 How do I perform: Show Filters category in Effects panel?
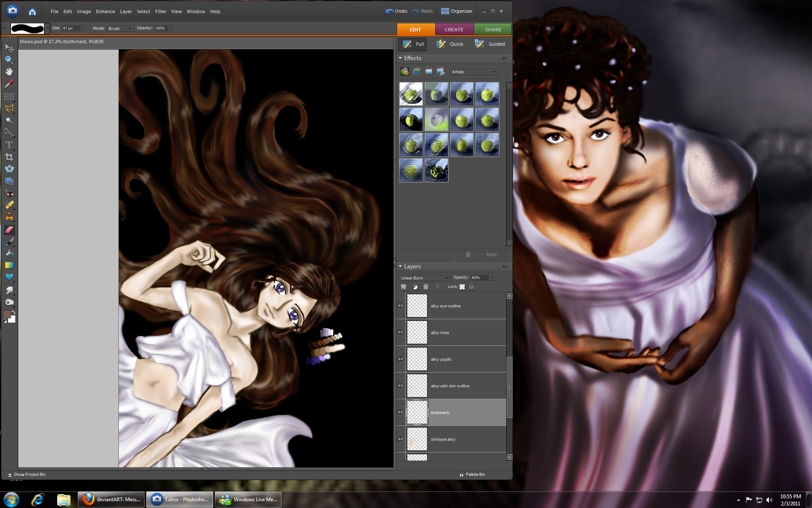pyautogui.click(x=405, y=72)
